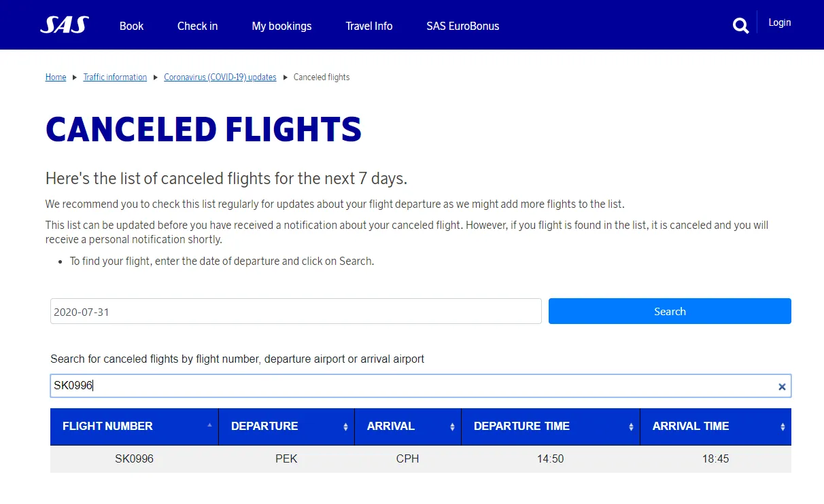824x504 pixels.
Task: Sort by Flight Number column arrow
Action: point(209,426)
